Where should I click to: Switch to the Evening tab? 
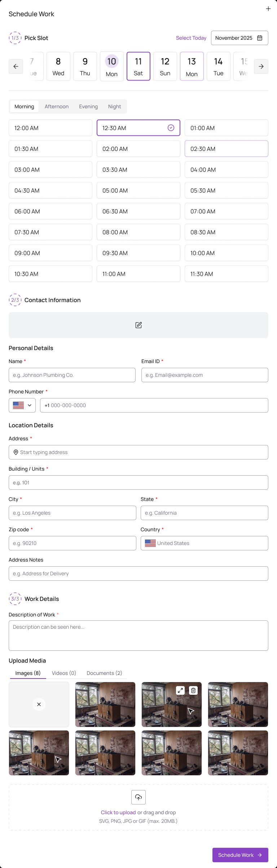(88, 106)
